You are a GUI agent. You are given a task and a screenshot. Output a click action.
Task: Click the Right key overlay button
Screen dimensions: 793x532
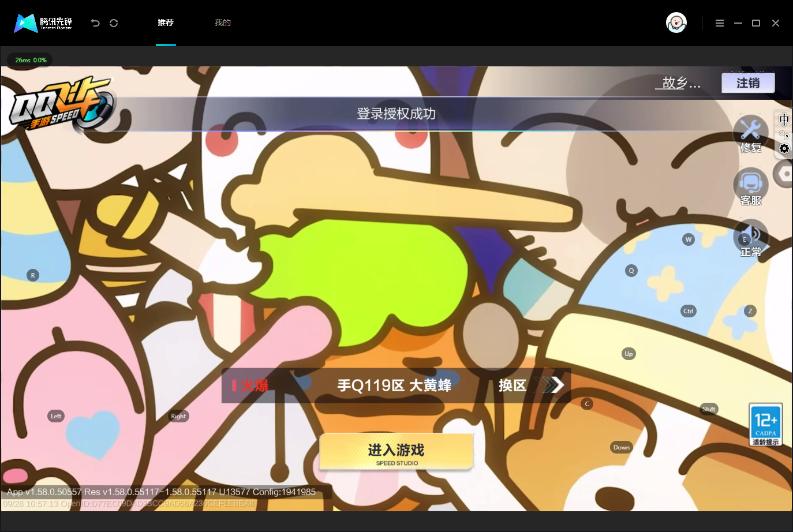tap(179, 416)
